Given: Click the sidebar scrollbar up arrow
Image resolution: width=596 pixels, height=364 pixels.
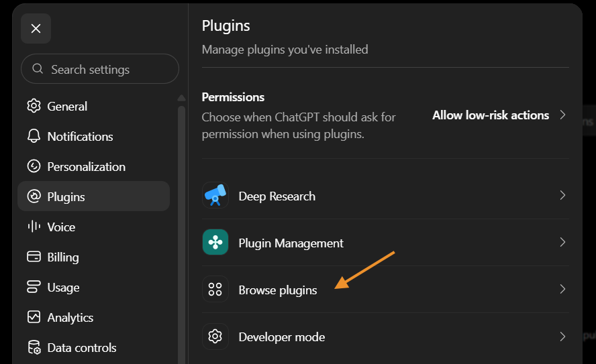Looking at the screenshot, I should [182, 98].
